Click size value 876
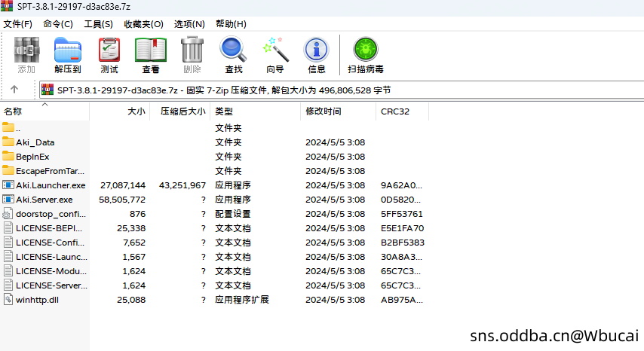This screenshot has height=351, width=644. [x=137, y=214]
